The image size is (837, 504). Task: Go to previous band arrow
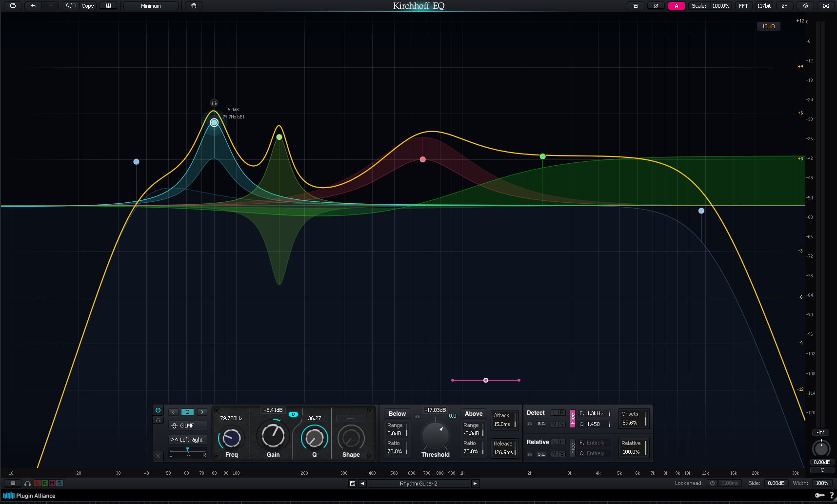coord(173,412)
